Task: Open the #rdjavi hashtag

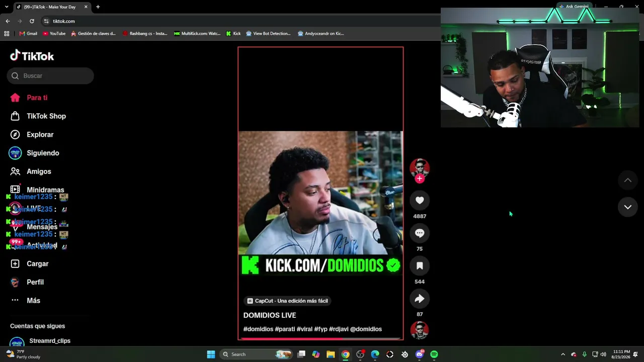Action: 339,329
